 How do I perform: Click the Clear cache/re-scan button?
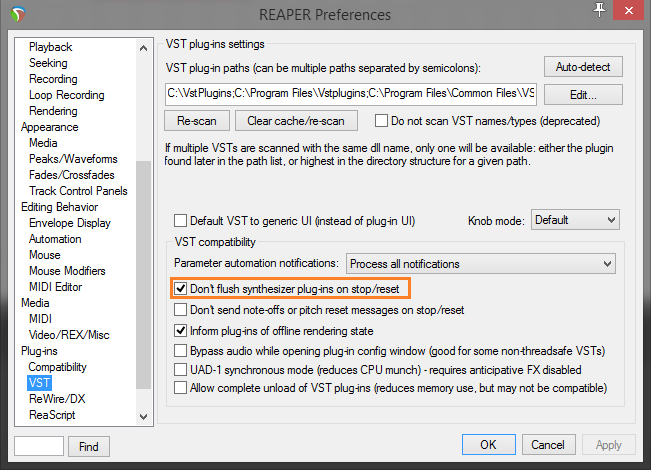(295, 121)
